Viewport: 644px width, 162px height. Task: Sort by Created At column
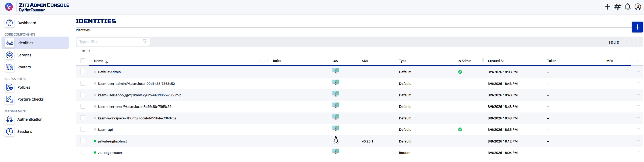(x=496, y=61)
